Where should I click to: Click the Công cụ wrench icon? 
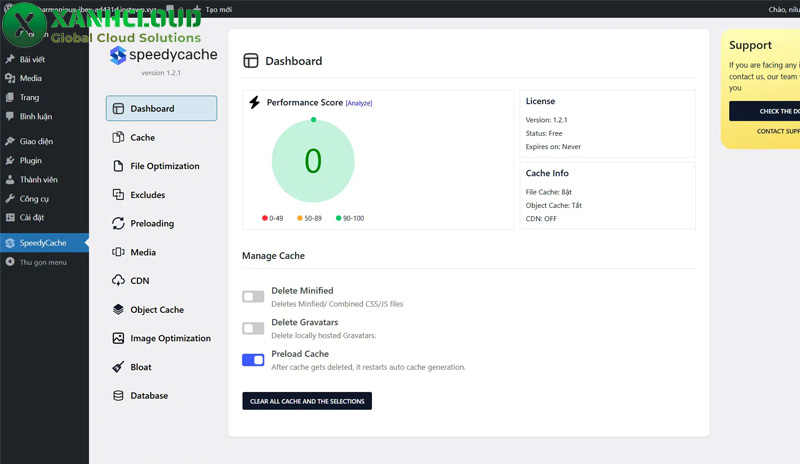pos(10,199)
